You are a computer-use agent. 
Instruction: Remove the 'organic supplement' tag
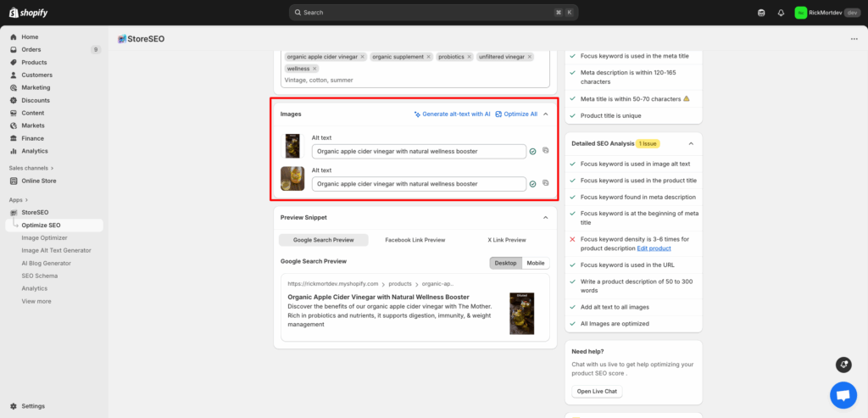pos(429,57)
